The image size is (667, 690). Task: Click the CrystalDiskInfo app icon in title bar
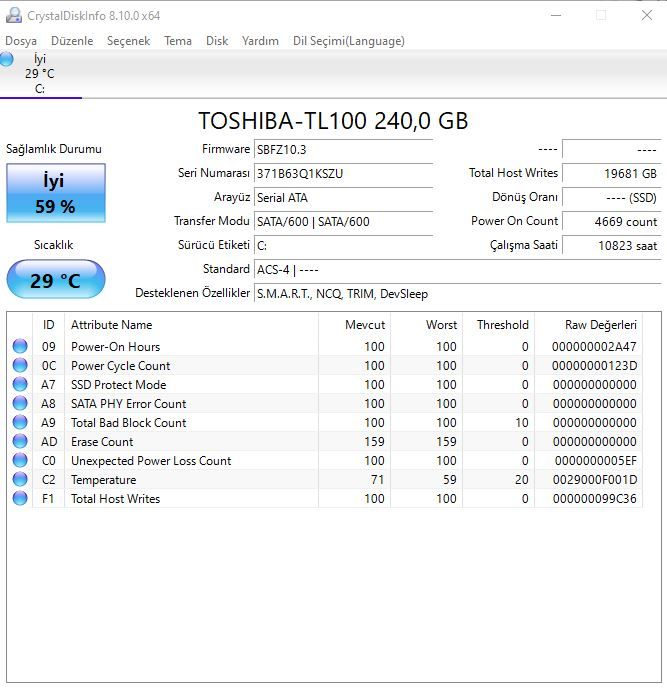(14, 15)
